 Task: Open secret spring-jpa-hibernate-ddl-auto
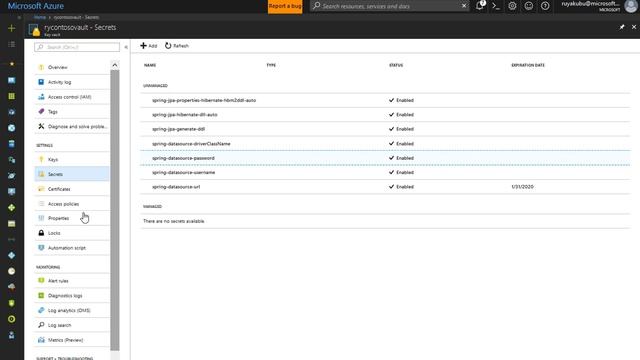click(x=385, y=115)
